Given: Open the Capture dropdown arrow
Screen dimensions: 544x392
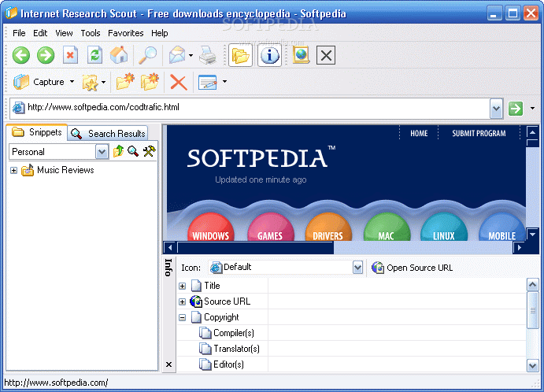Looking at the screenshot, I should click(x=72, y=82).
